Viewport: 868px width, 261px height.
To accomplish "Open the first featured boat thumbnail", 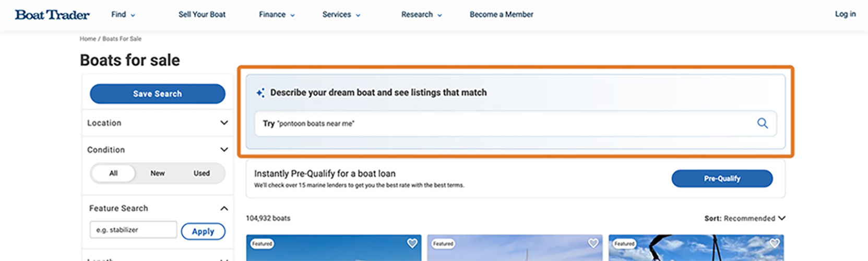I will tap(334, 248).
